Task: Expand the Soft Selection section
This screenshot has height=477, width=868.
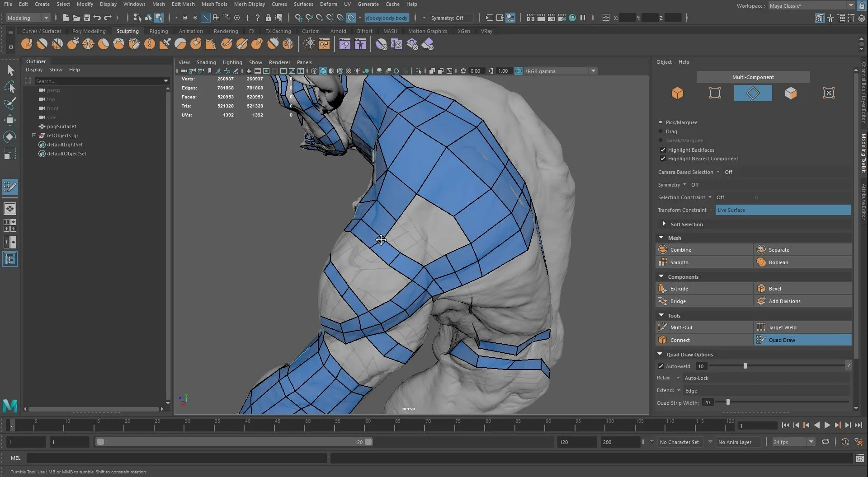Action: 664,224
